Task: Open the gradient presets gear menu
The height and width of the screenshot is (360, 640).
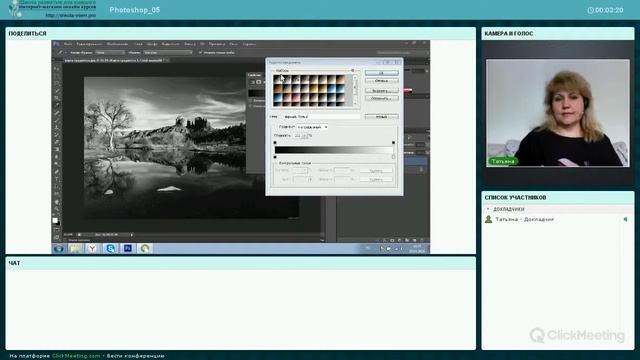Action: (x=353, y=71)
